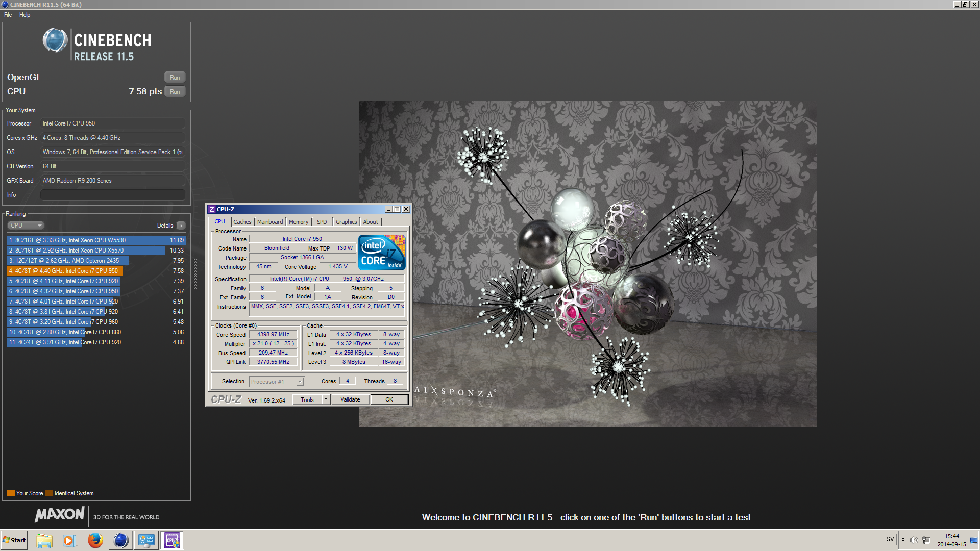The width and height of the screenshot is (980, 551).
Task: Switch to the Caches tab in CPU-Z
Action: 242,222
